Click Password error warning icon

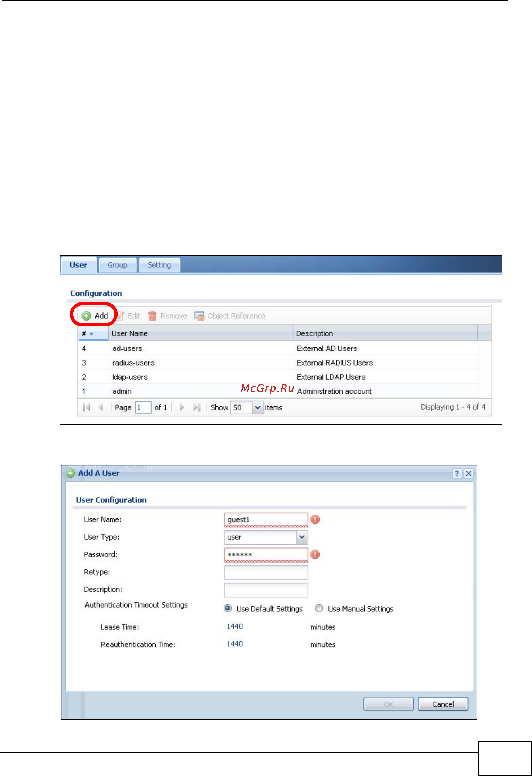coord(315,554)
